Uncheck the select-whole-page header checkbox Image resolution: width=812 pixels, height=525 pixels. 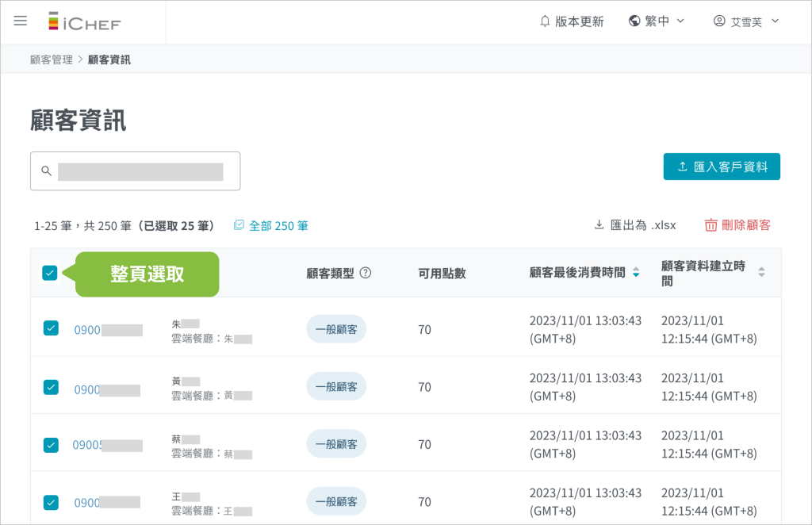[x=50, y=273]
